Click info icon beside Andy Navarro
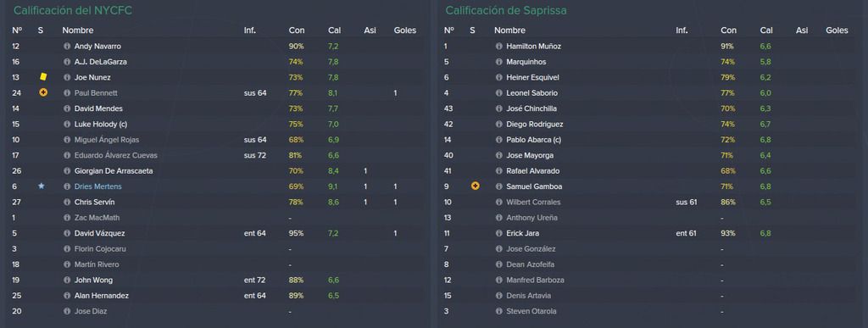Screen dimensions: 868x328 tap(67, 47)
